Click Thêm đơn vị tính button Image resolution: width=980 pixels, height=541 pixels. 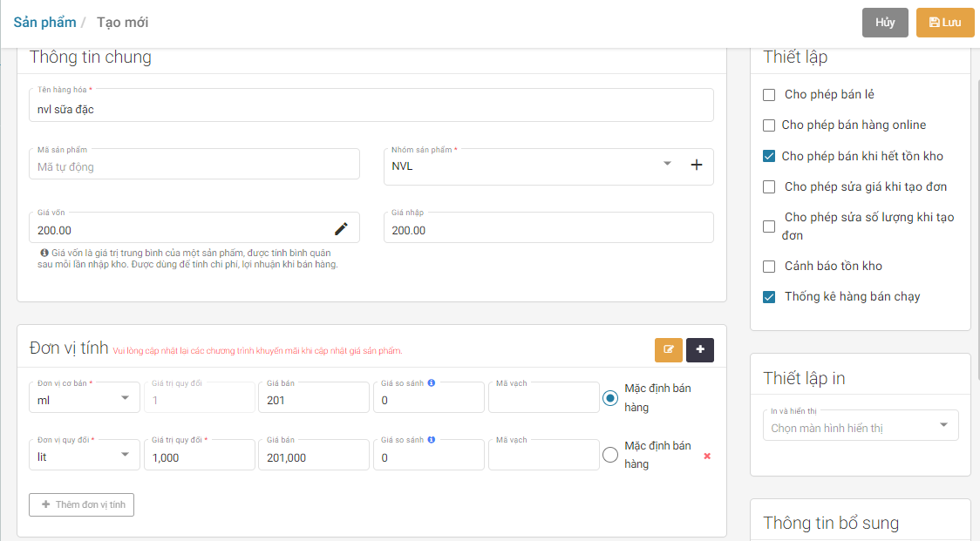[82, 504]
